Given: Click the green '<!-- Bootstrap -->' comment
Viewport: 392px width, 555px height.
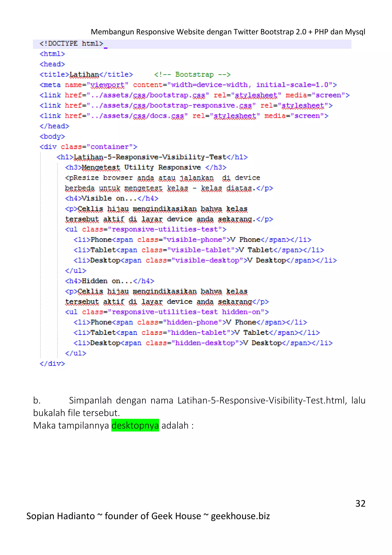Looking at the screenshot, I should 192,75.
